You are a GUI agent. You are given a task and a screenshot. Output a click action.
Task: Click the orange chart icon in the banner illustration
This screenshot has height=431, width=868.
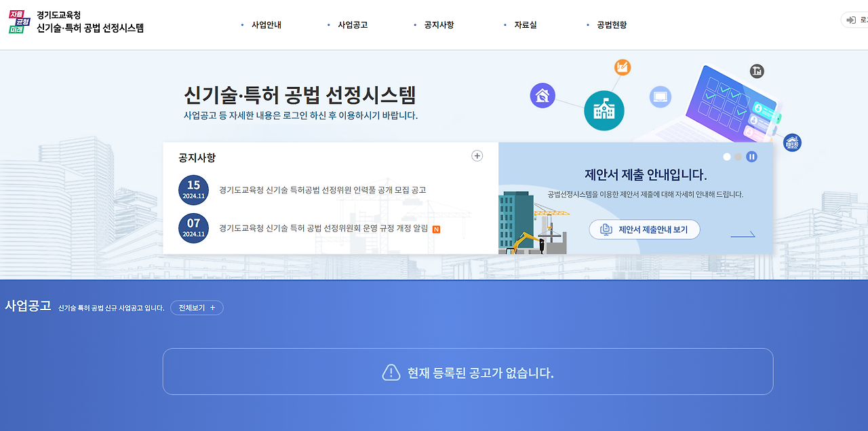621,67
